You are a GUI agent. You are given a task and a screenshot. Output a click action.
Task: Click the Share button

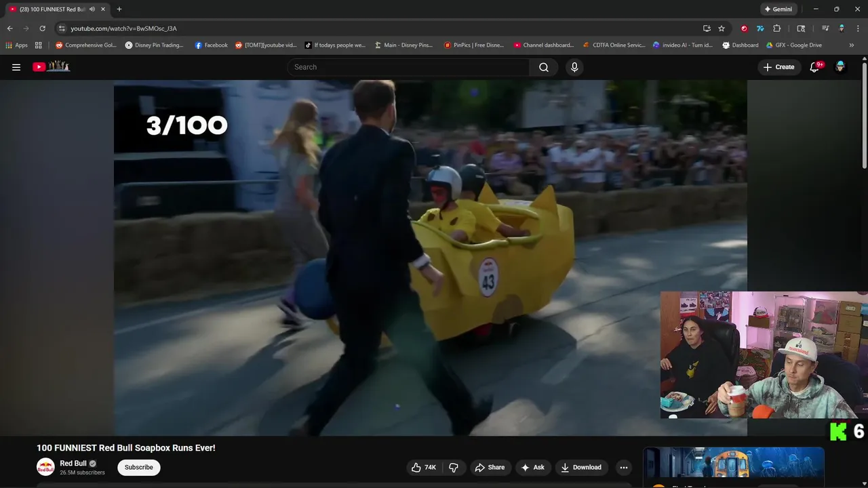point(490,467)
